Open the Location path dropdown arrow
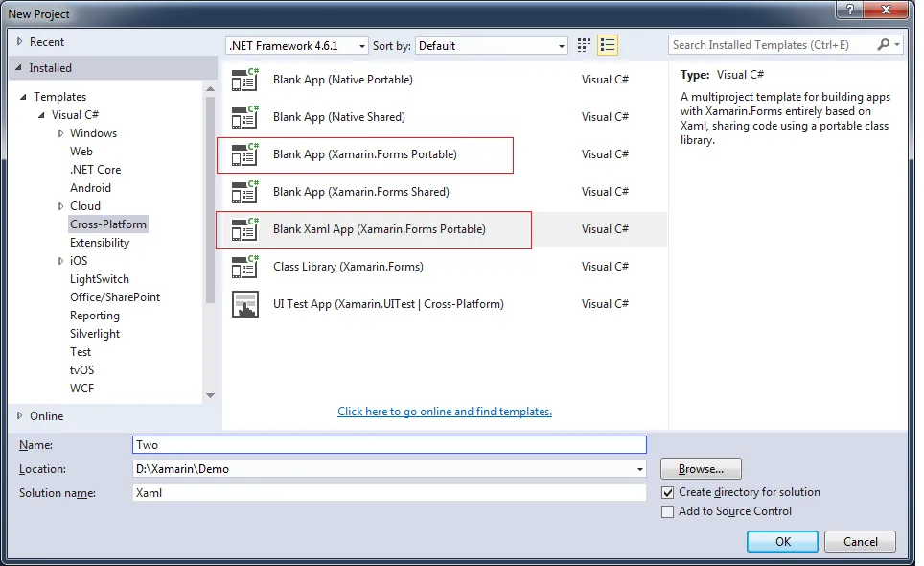 point(639,469)
